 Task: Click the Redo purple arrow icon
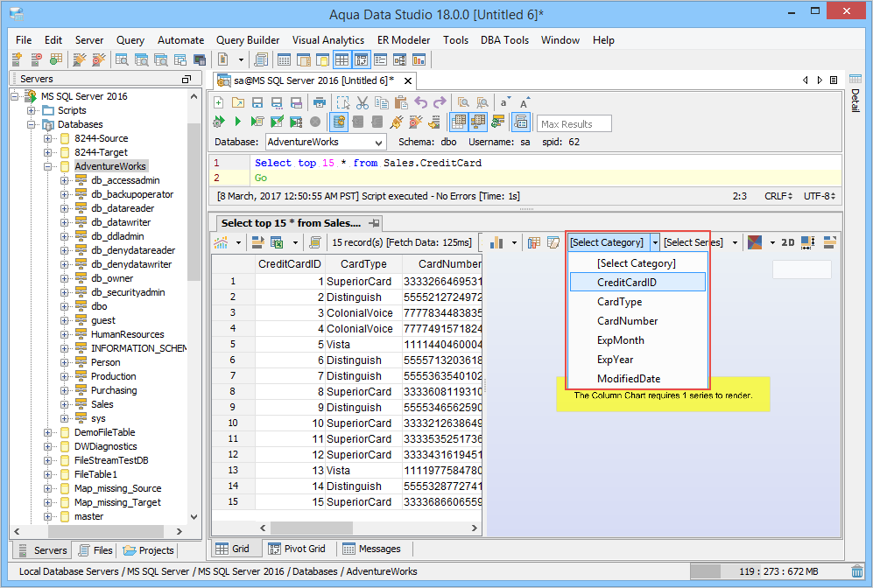(440, 103)
